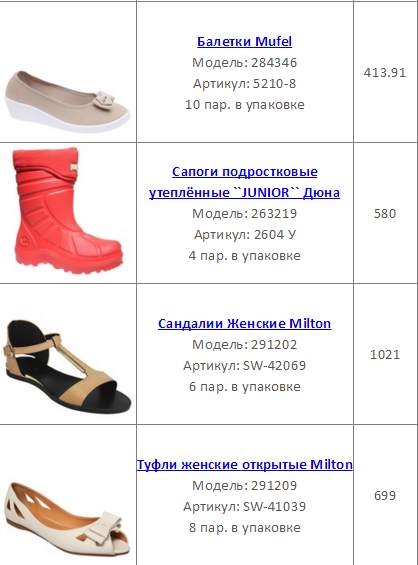Click the red teen boot image
The width and height of the screenshot is (418, 565).
[68, 210]
